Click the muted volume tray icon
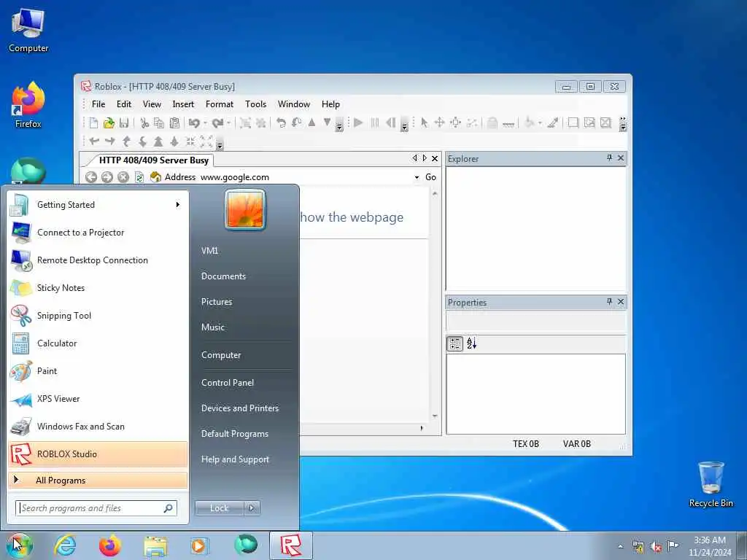The width and height of the screenshot is (747, 560). tap(656, 547)
